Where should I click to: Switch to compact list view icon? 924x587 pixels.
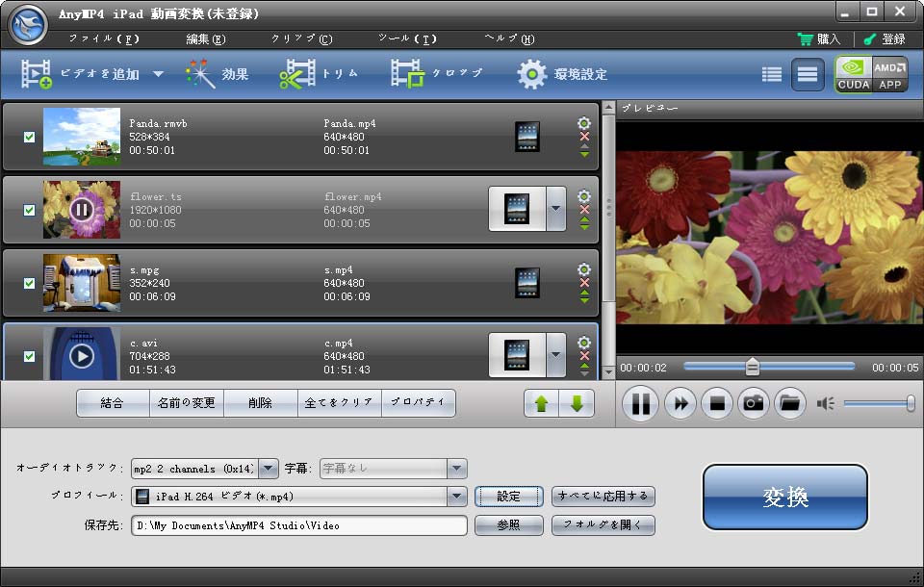771,74
